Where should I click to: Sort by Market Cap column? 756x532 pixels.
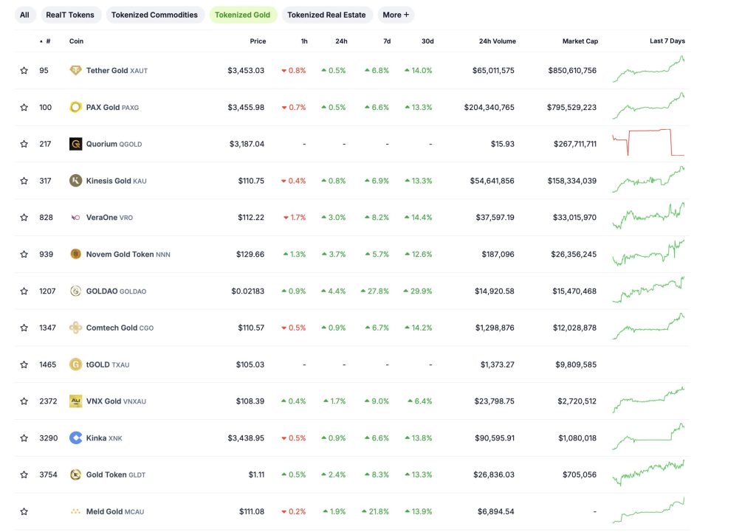coord(580,41)
